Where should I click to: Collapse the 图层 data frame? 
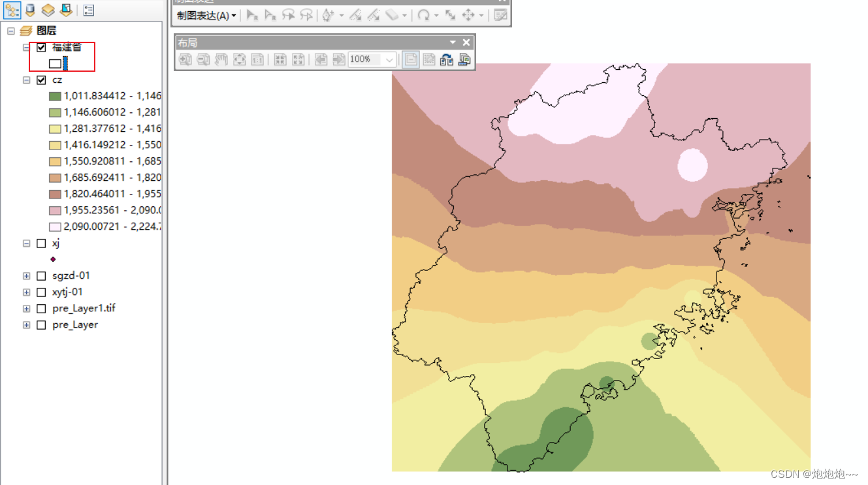pyautogui.click(x=10, y=31)
